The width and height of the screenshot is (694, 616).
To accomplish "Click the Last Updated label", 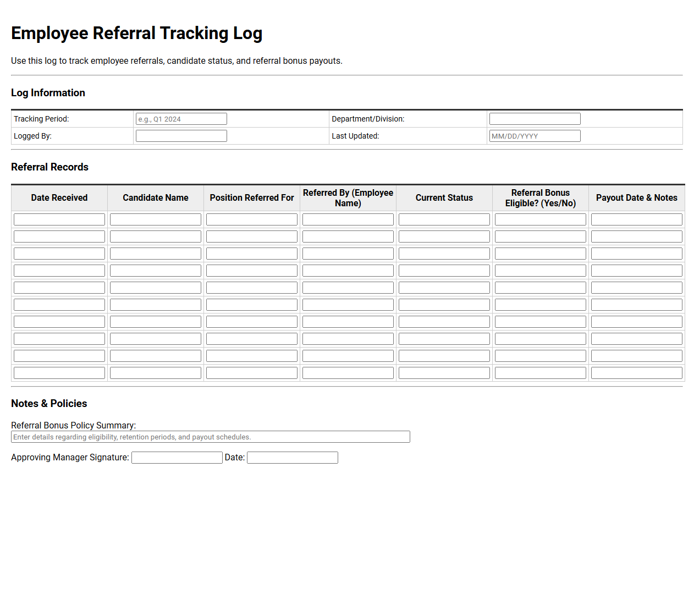I will [355, 136].
